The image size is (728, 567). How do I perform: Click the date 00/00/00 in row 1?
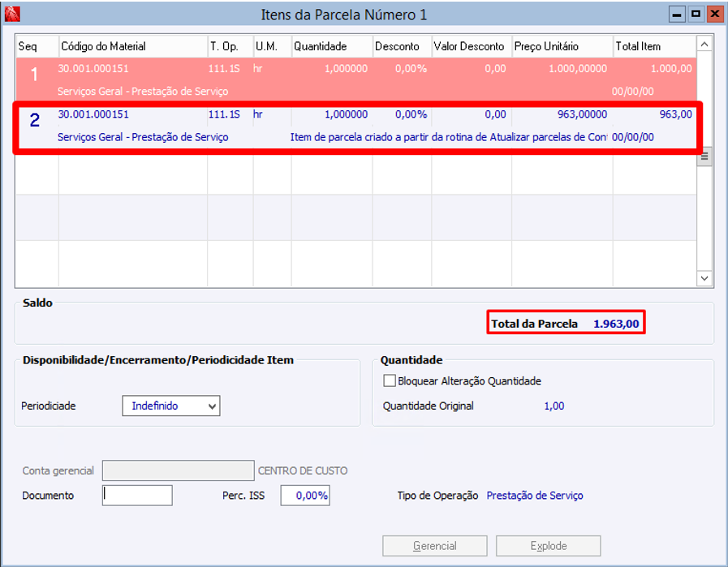(633, 92)
